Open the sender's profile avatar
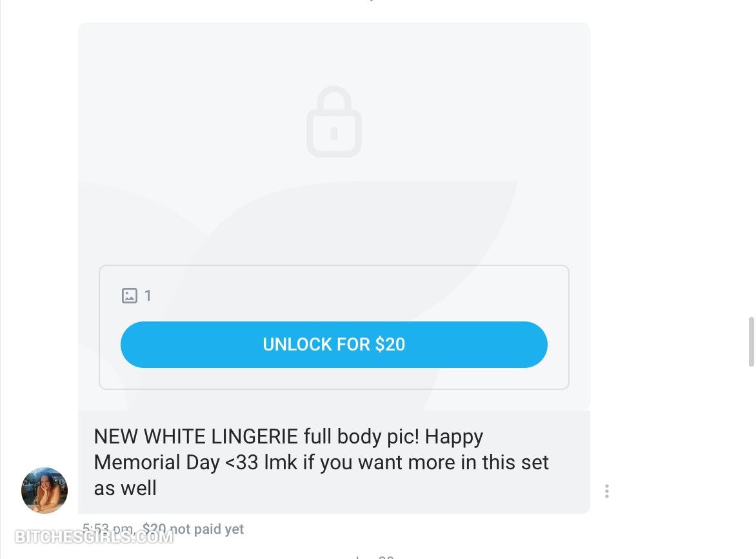The image size is (756, 559). [x=45, y=490]
